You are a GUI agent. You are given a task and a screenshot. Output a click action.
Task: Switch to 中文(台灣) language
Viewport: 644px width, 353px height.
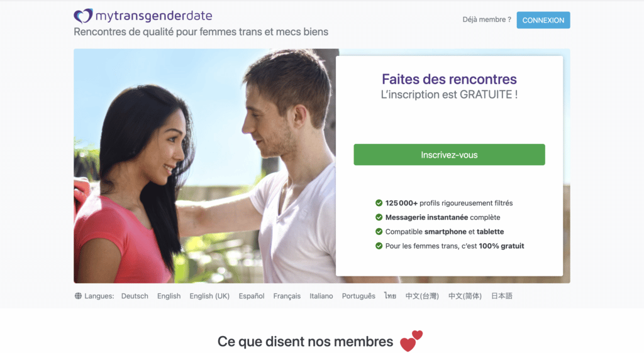click(422, 296)
